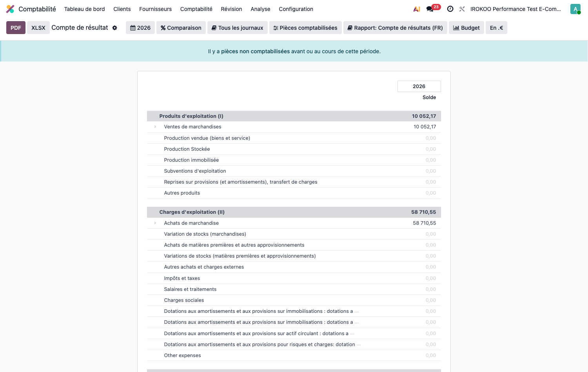The width and height of the screenshot is (588, 372).
Task: Open the 2026 date filter dropdown
Action: (x=140, y=28)
